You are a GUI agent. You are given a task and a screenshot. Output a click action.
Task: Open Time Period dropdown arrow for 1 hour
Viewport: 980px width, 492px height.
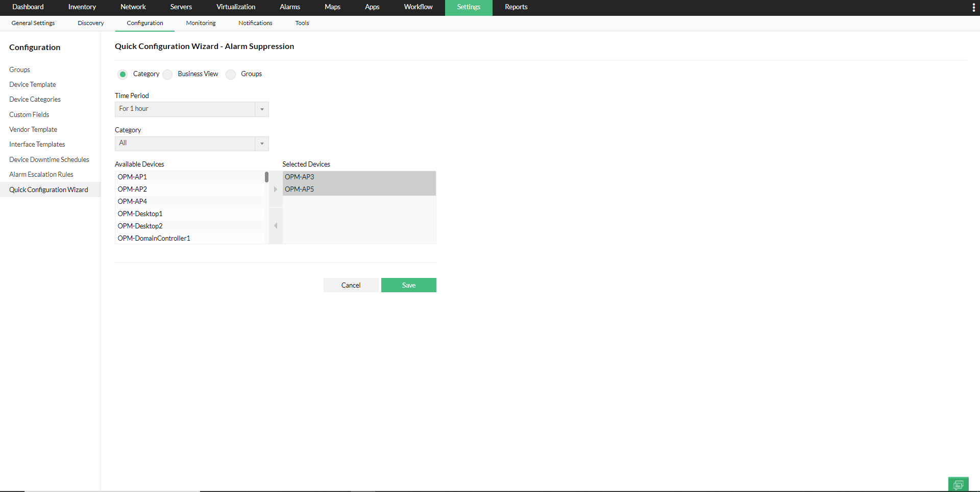pos(262,109)
